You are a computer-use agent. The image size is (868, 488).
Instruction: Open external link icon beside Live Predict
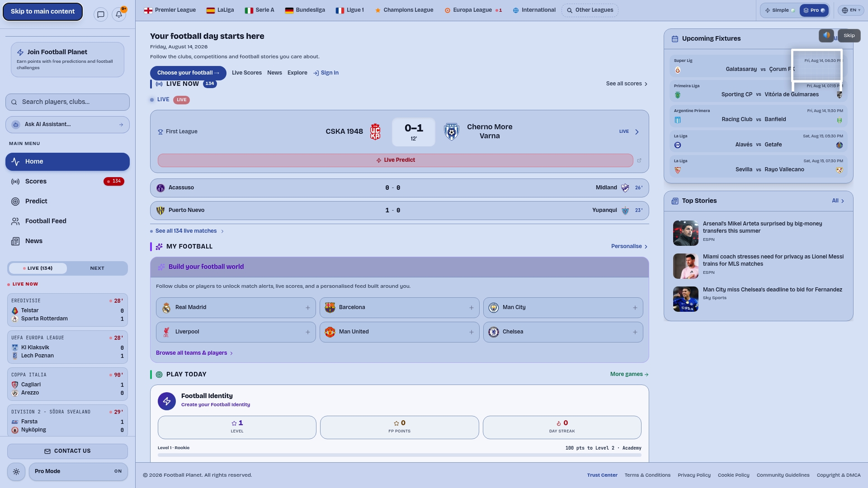pyautogui.click(x=639, y=160)
